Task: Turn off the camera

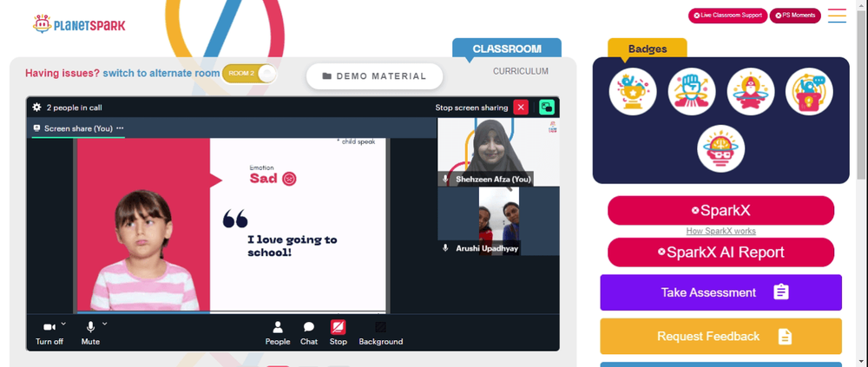Action: [x=49, y=333]
